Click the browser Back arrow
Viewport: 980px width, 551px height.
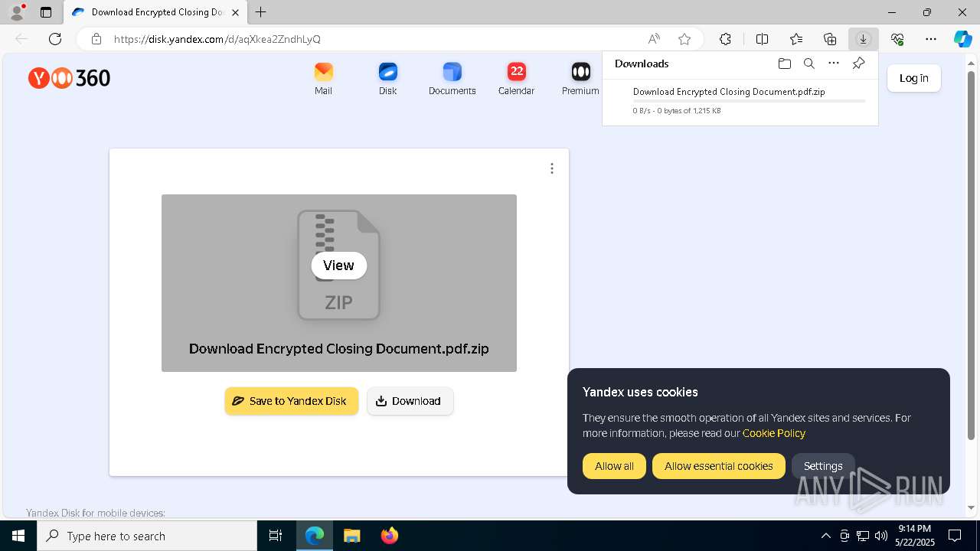click(x=21, y=39)
